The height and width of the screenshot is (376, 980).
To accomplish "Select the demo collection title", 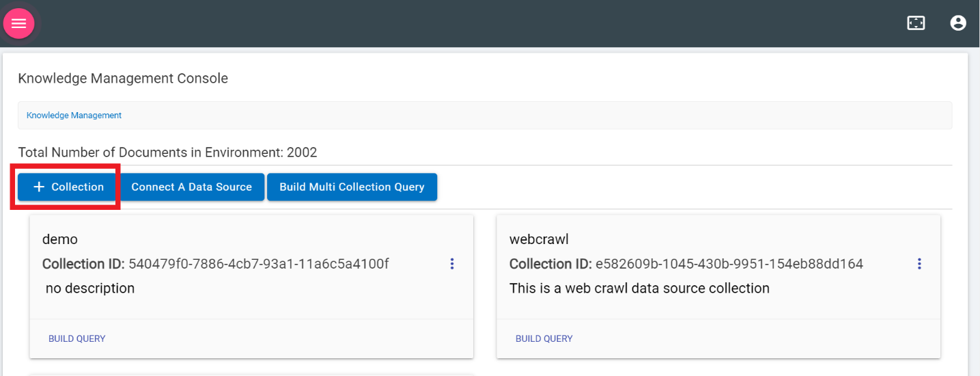I will tap(60, 239).
